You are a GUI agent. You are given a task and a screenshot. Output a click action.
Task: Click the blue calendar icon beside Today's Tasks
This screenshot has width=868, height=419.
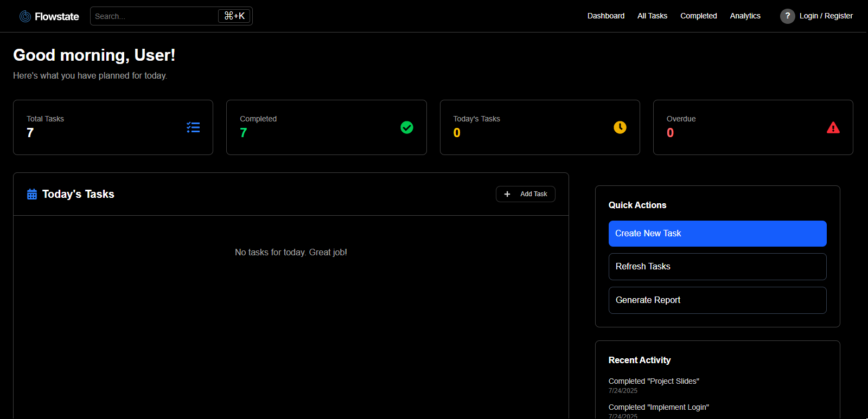(x=32, y=194)
